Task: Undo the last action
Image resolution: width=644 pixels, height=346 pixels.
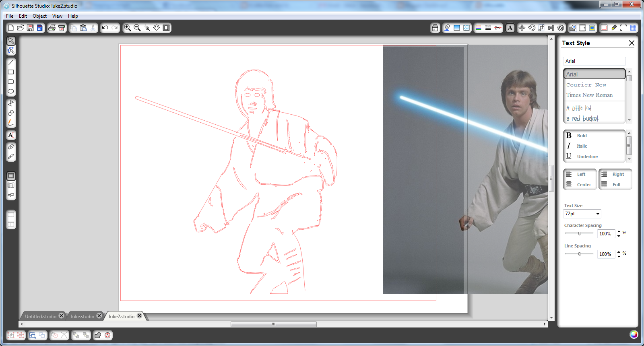Action: pos(105,28)
